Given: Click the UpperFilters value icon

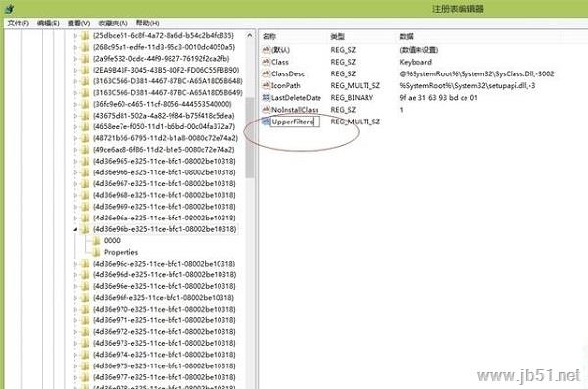Looking at the screenshot, I should click(267, 122).
